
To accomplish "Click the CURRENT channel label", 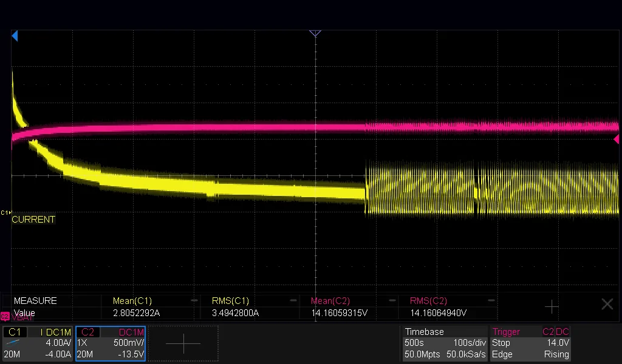I will pos(33,220).
